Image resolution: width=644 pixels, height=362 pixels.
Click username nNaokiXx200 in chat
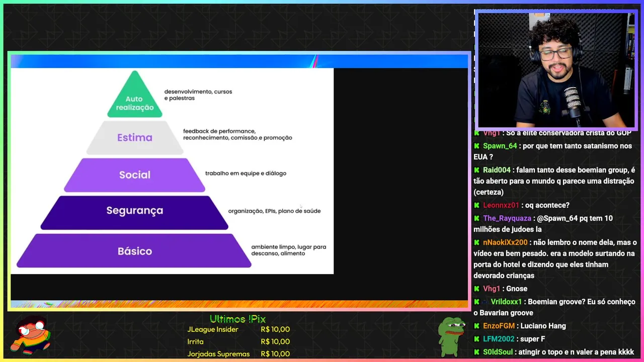(505, 242)
